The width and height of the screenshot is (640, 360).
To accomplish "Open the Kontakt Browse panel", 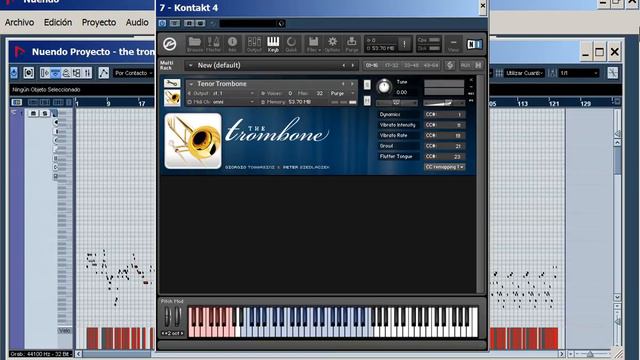I will [195, 44].
